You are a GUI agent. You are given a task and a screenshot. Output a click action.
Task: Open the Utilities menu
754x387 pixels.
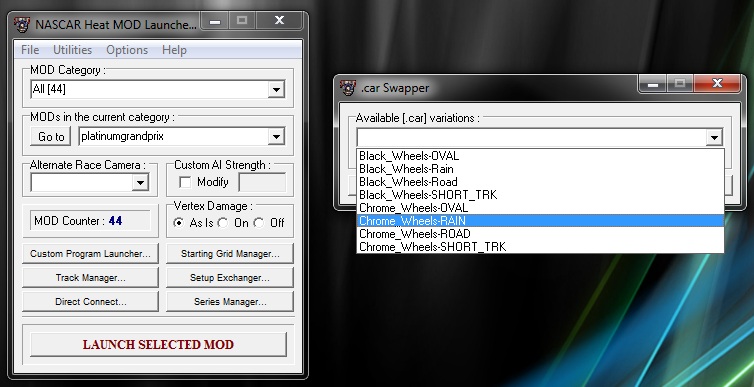tap(72, 50)
